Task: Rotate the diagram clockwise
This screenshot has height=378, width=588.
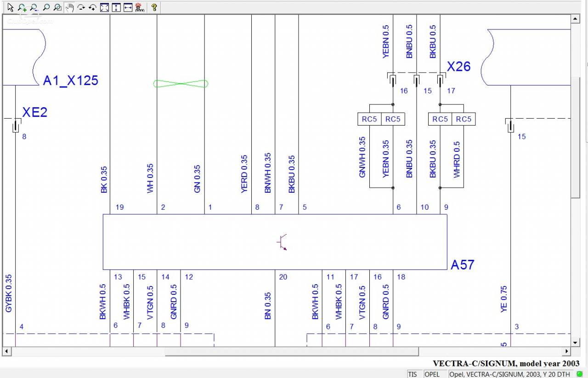Action: pyautogui.click(x=81, y=7)
